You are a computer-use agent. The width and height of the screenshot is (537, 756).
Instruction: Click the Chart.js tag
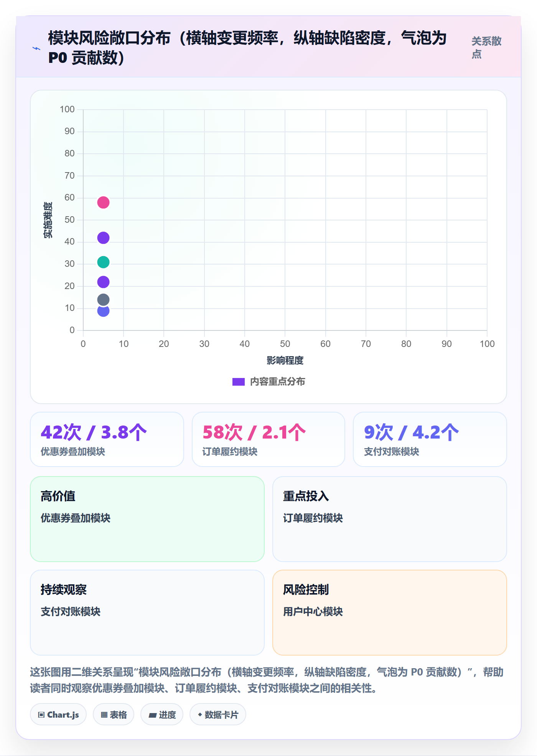pyautogui.click(x=58, y=715)
